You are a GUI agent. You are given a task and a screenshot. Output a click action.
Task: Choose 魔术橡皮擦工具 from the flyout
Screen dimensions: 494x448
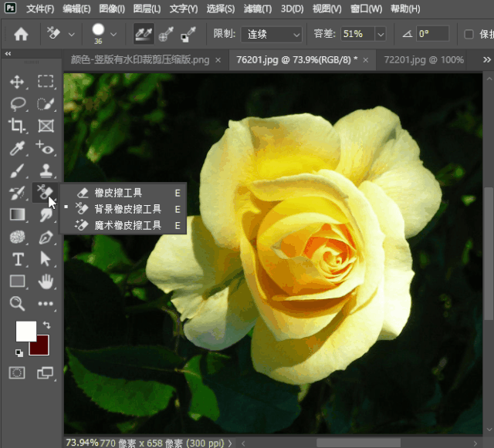tap(123, 225)
